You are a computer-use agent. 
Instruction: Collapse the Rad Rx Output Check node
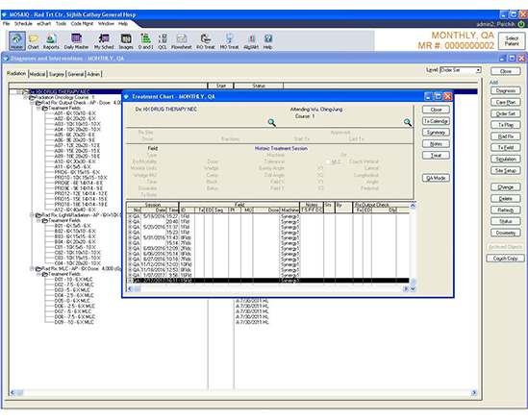(32, 102)
